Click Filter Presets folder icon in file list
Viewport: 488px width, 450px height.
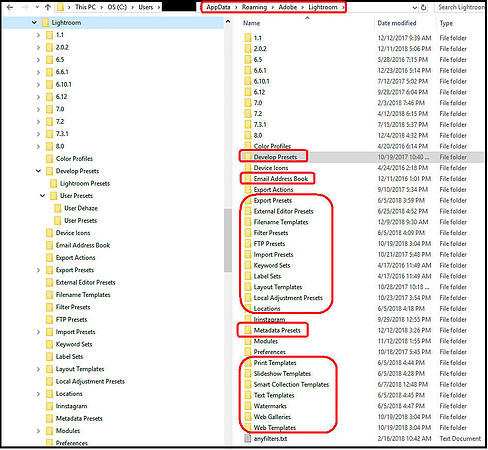point(248,233)
